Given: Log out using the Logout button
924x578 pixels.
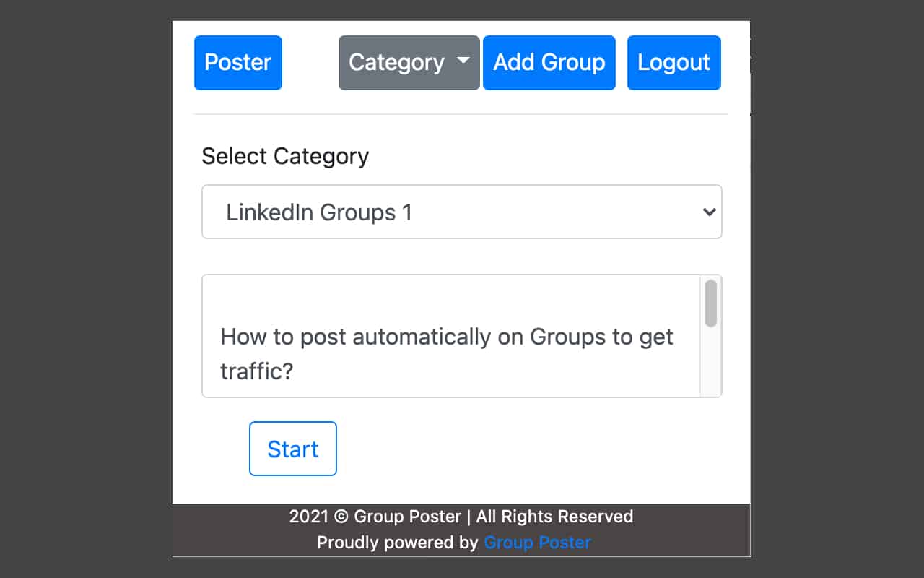Looking at the screenshot, I should (x=674, y=63).
